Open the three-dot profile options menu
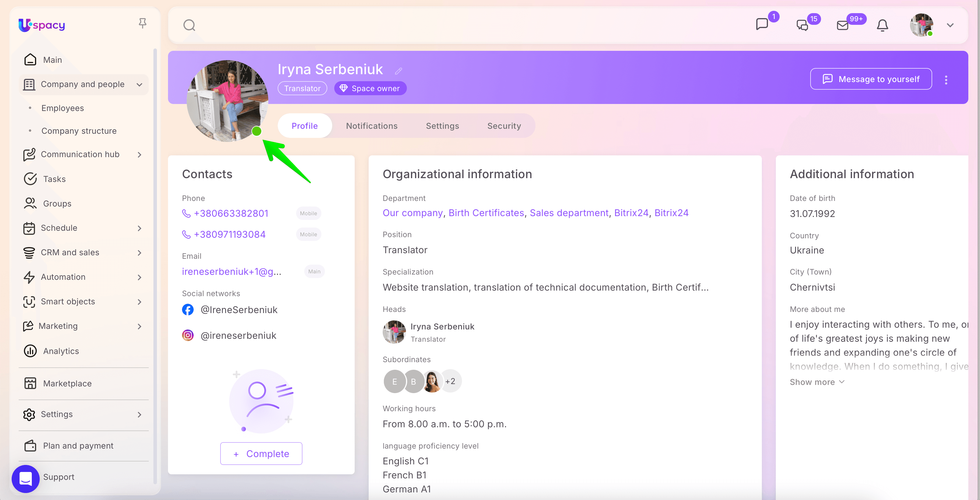This screenshot has width=980, height=500. pyautogui.click(x=946, y=80)
